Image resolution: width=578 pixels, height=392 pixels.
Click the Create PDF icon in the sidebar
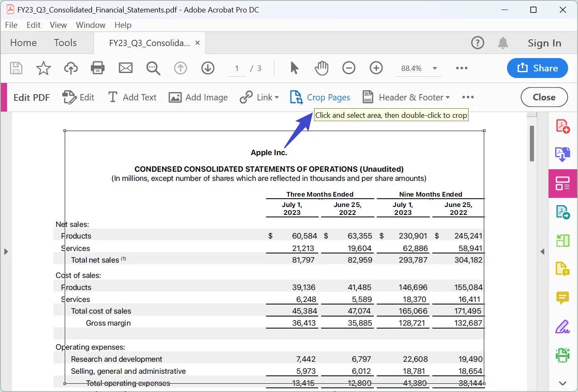(563, 125)
